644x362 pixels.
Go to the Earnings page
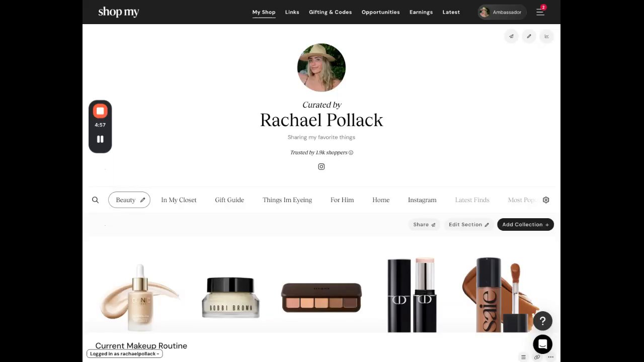(x=421, y=12)
